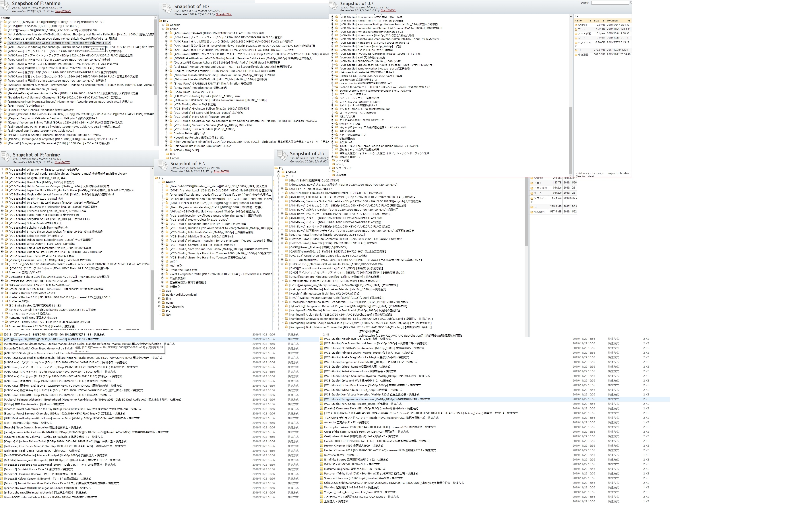
Task: Click document icon beside top Snapshot of J:\ title
Action: (334, 5)
